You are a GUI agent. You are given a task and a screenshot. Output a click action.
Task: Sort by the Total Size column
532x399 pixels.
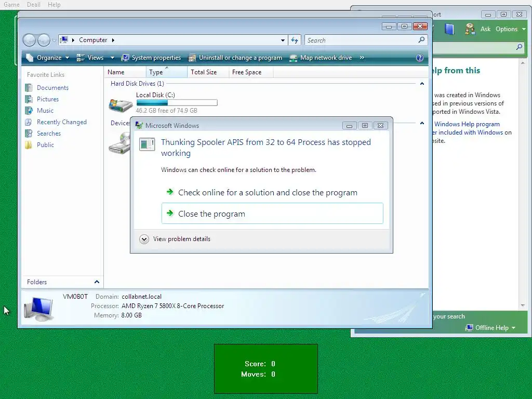pos(208,72)
